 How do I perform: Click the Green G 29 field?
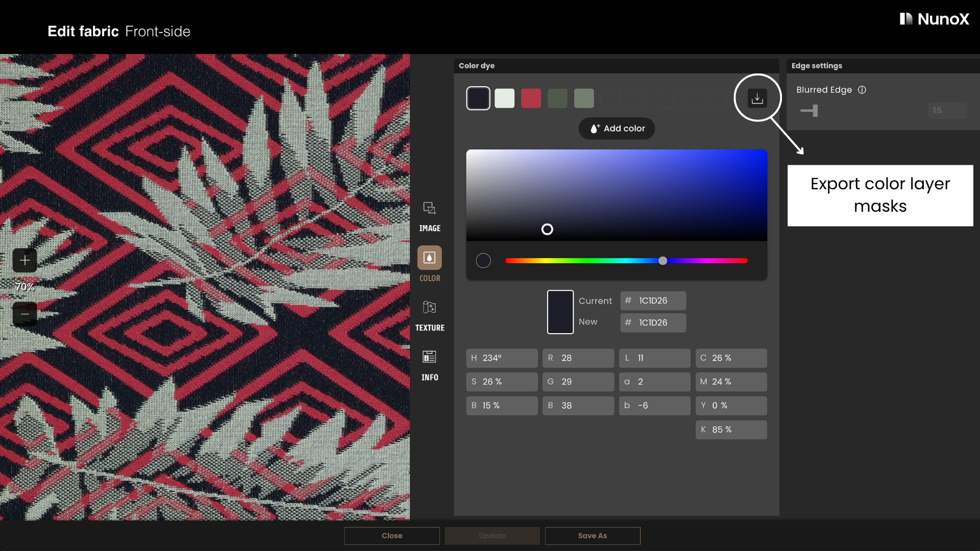578,382
